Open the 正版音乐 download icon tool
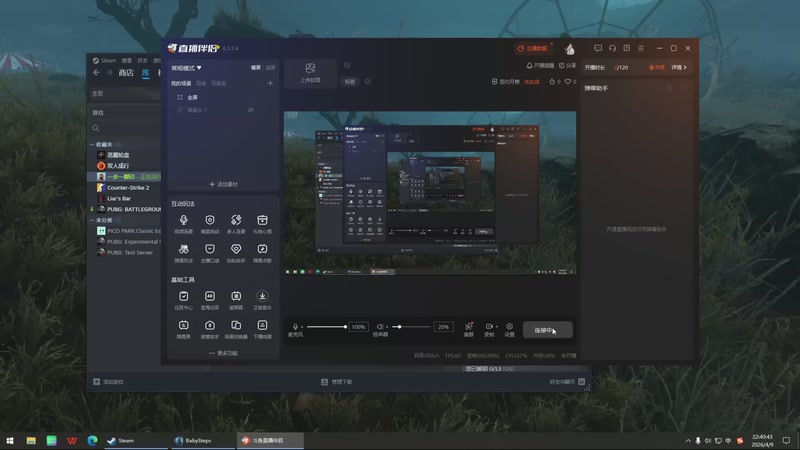The width and height of the screenshot is (800, 450). [x=262, y=299]
